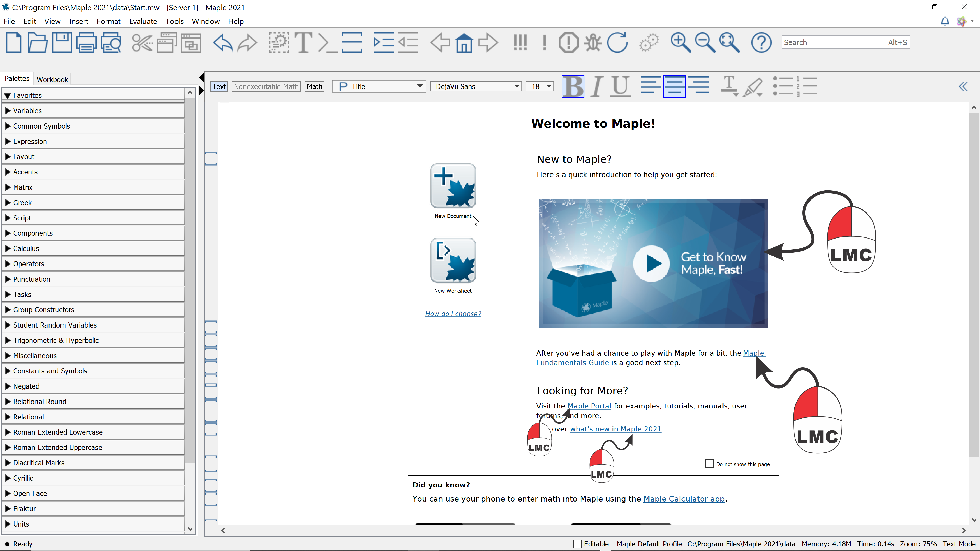Click the Zoom In magnifier icon
The height and width of the screenshot is (551, 980).
(x=680, y=43)
